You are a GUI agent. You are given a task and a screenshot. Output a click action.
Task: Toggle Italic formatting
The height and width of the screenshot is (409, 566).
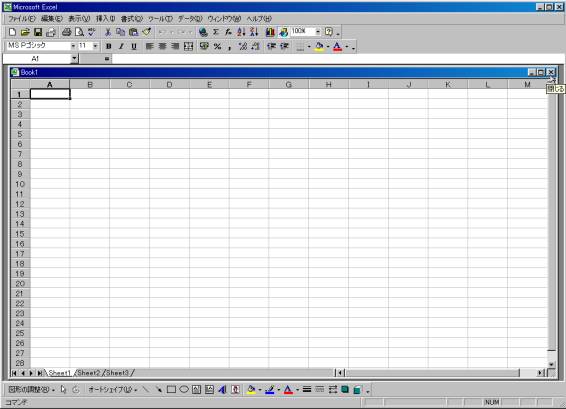[x=121, y=46]
